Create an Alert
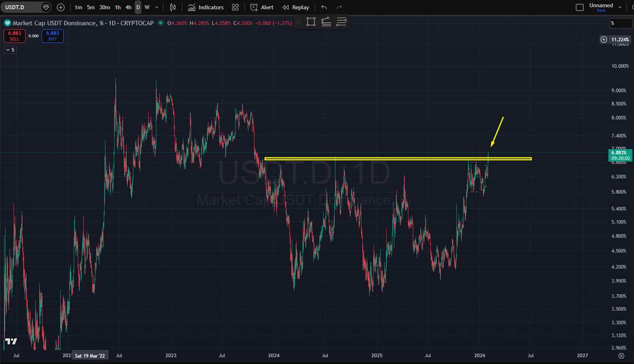Viewport: 634px width, 364px height. 262,7
